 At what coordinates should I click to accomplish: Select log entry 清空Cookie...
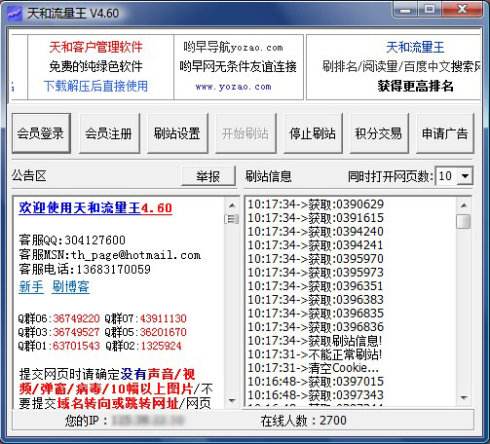pyautogui.click(x=313, y=368)
